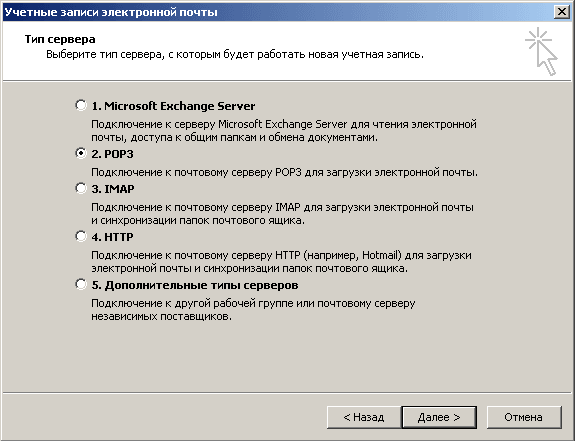
Task: Click the description mentioning независимых поставщиков
Action: coord(253,310)
